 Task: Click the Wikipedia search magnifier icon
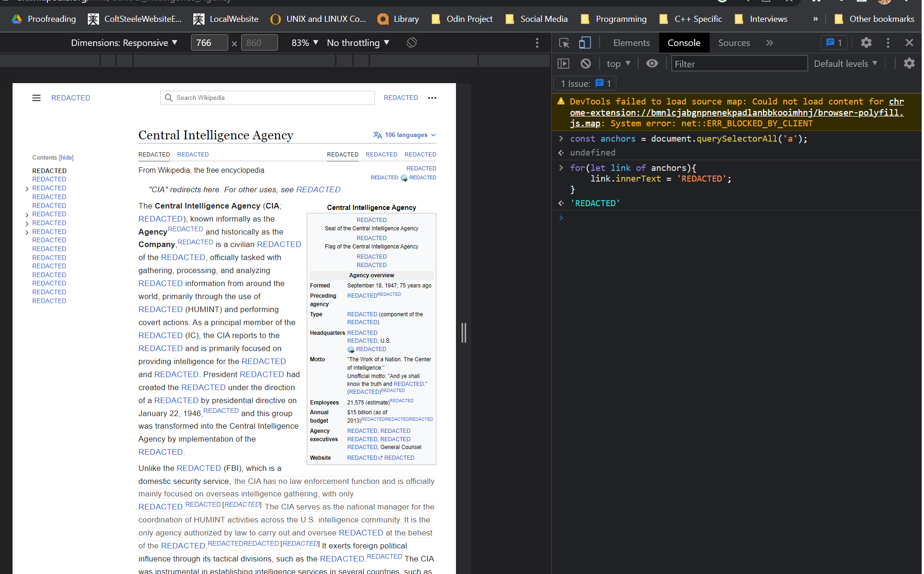pos(168,98)
